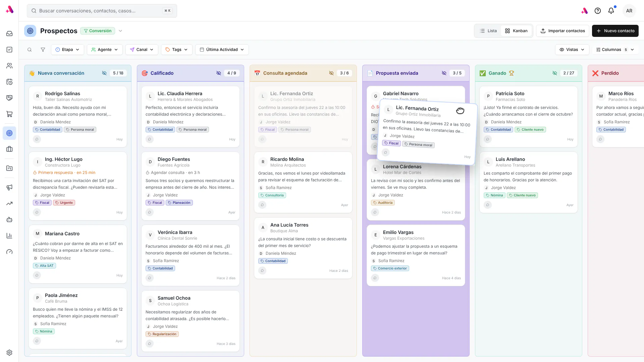Viewport: 644px width, 362px height.
Task: Toggle visibility of Calificado column
Action: coord(219,73)
